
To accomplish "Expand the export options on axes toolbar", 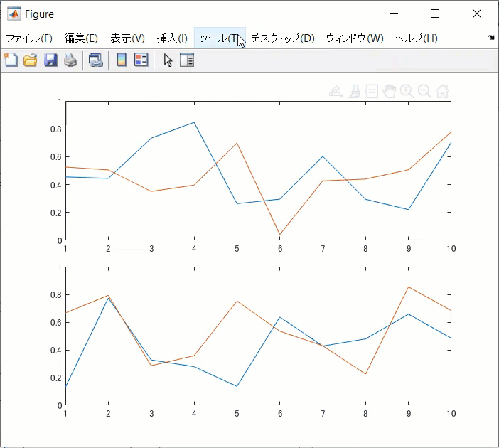I will point(336,91).
